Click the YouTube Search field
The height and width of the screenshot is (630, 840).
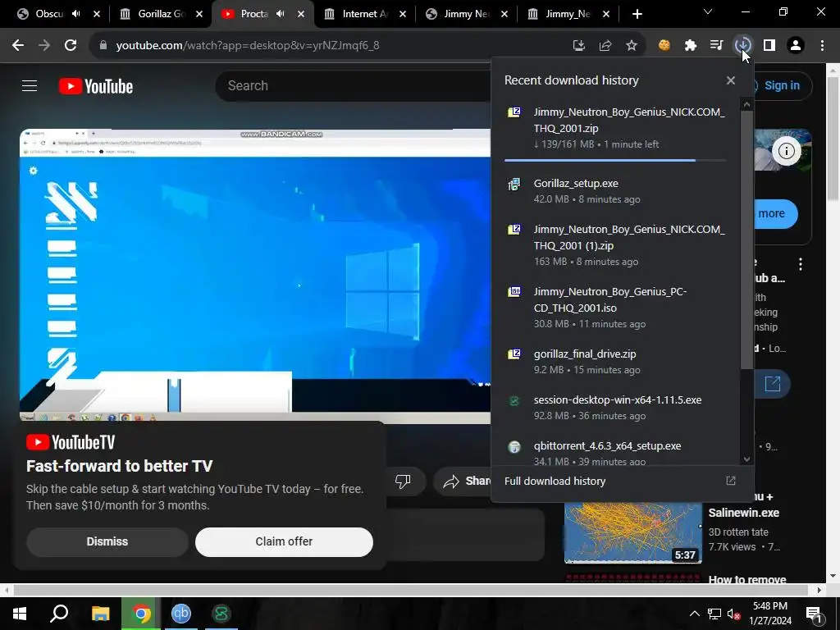pos(354,85)
